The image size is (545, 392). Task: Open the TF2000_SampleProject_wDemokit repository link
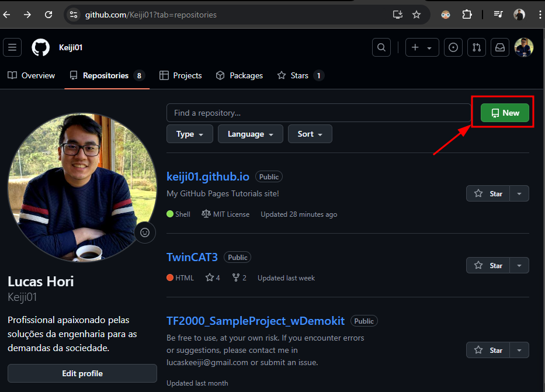coord(255,321)
